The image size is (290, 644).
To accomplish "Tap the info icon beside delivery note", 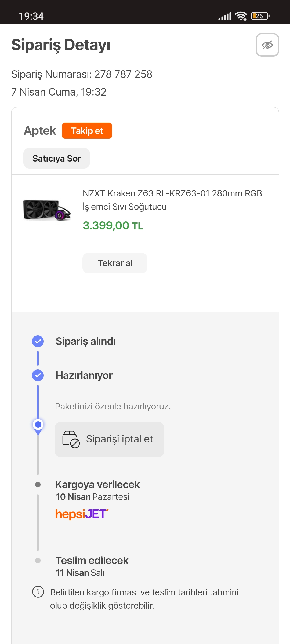I will 38,592.
